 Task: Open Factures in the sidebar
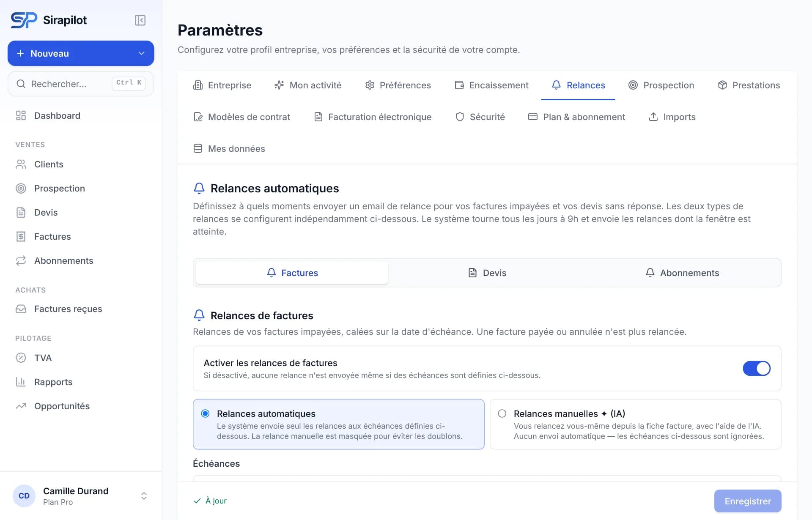coord(81,237)
